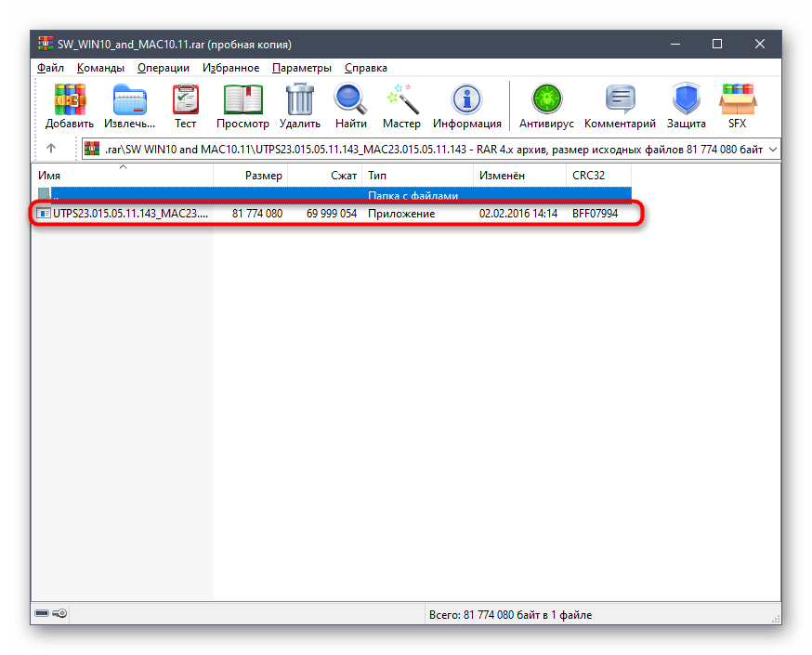Click the Удалить trash bin icon

click(x=300, y=98)
